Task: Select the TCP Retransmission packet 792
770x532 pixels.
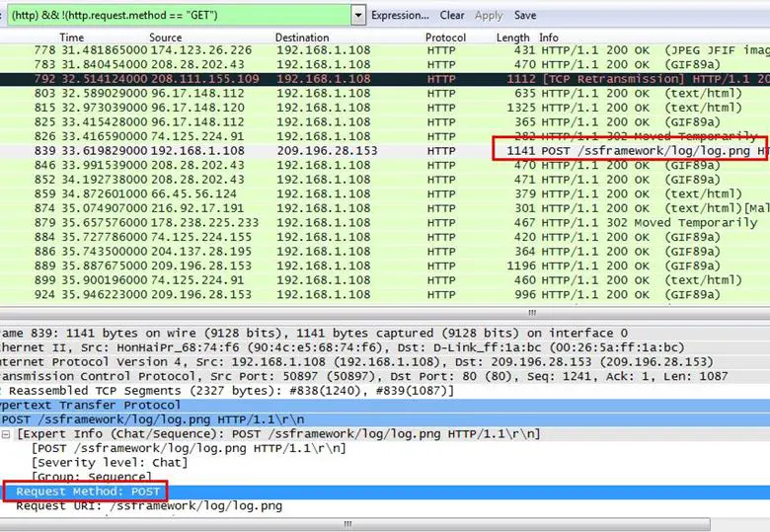Action: click(296, 79)
